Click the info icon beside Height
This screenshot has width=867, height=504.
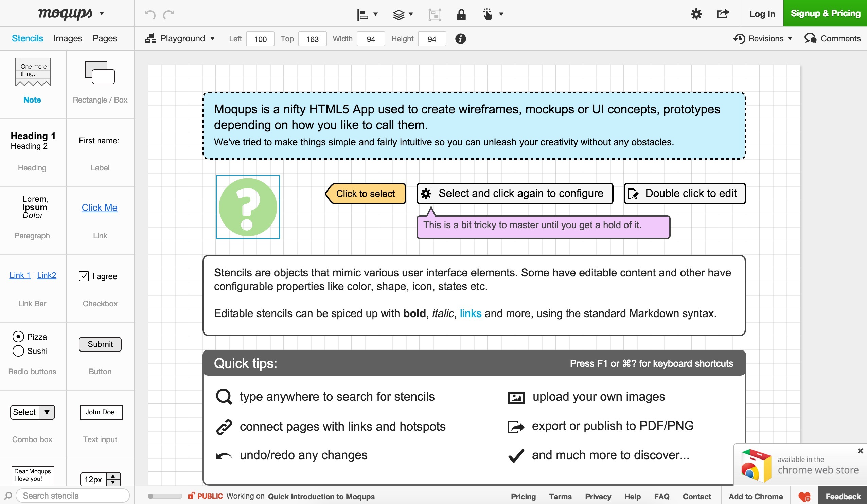pyautogui.click(x=460, y=39)
